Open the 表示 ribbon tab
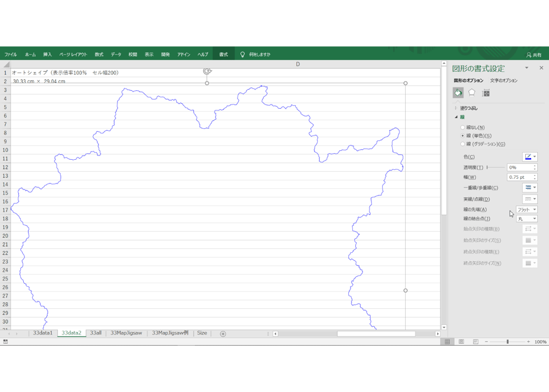The height and width of the screenshot is (392, 549). coord(149,55)
